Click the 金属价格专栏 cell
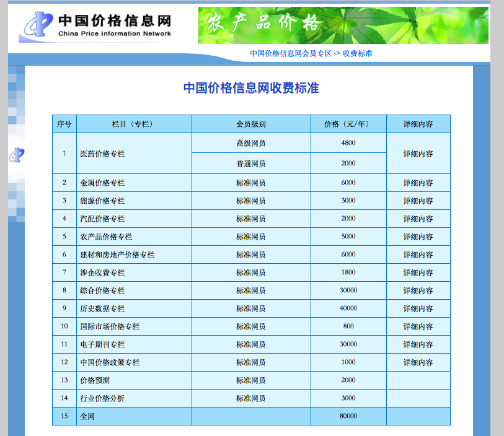The height and width of the screenshot is (436, 504). (134, 183)
